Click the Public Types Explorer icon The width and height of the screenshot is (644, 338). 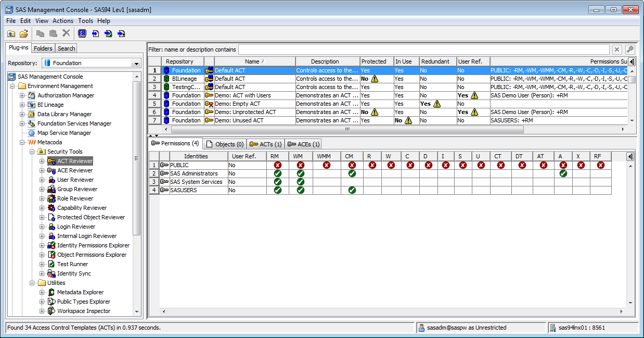[x=51, y=302]
